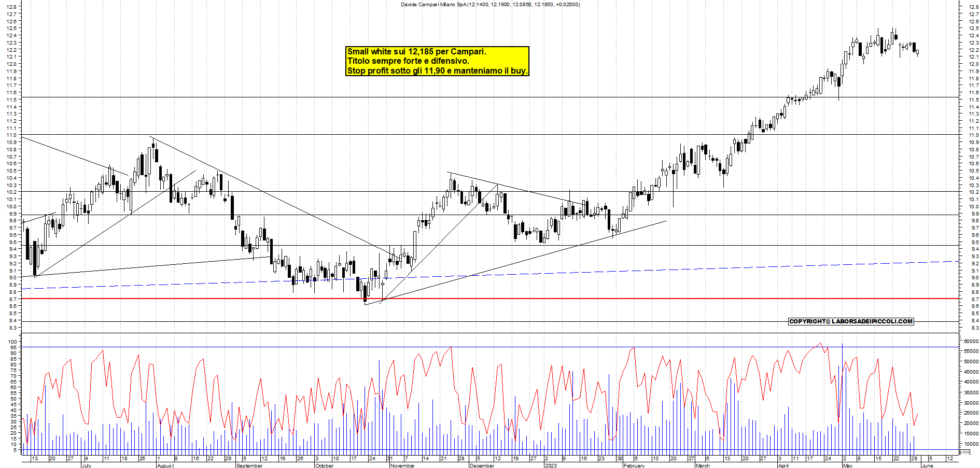Click the 'August' month label on time axis
The image size is (980, 468).
pos(165,465)
